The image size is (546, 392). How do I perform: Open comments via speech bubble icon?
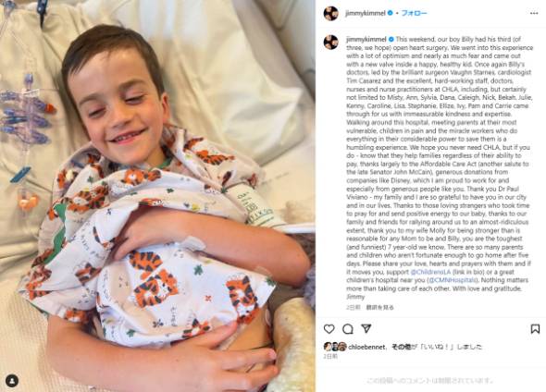coord(348,329)
